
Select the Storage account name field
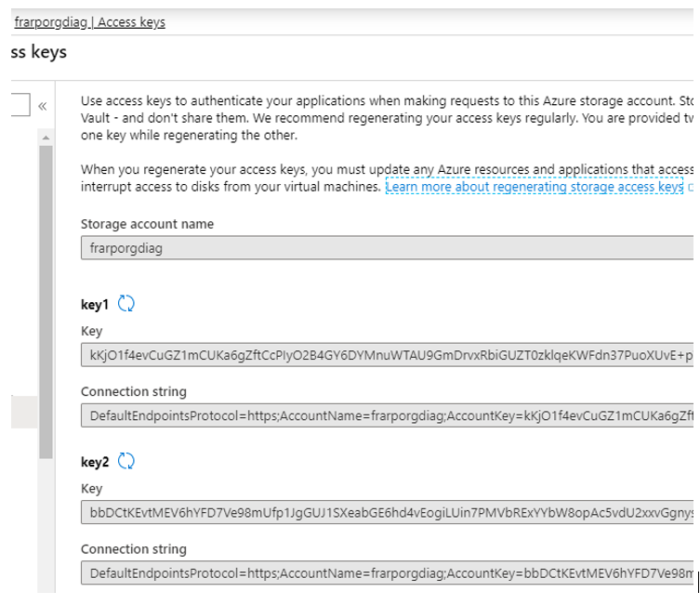pos(386,249)
